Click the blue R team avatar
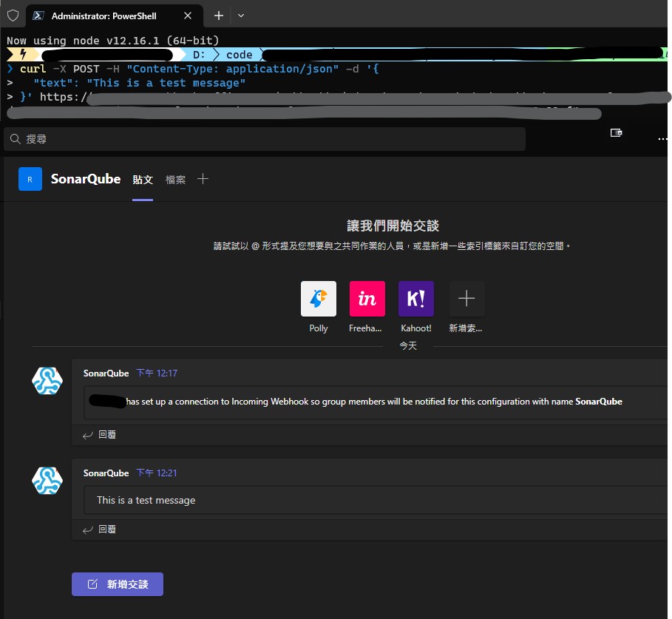672x619 pixels. click(30, 179)
